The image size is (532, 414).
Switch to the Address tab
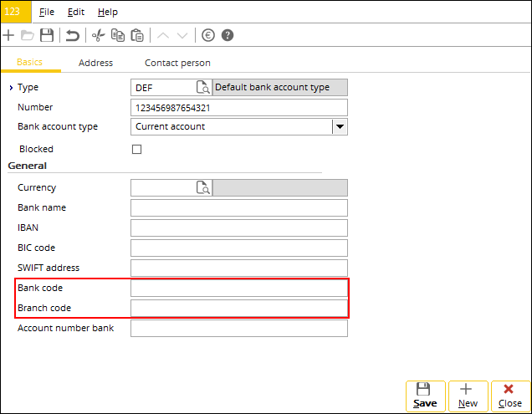click(95, 63)
